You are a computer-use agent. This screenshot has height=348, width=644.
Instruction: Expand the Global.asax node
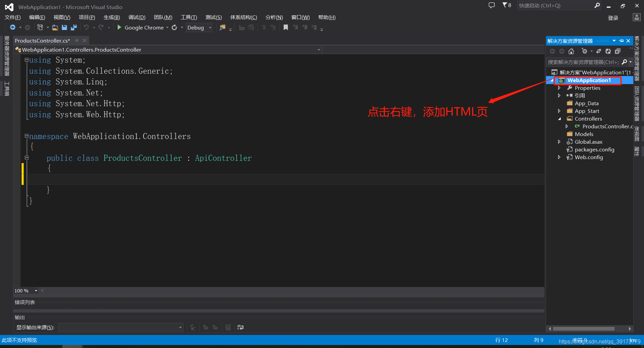(x=559, y=142)
